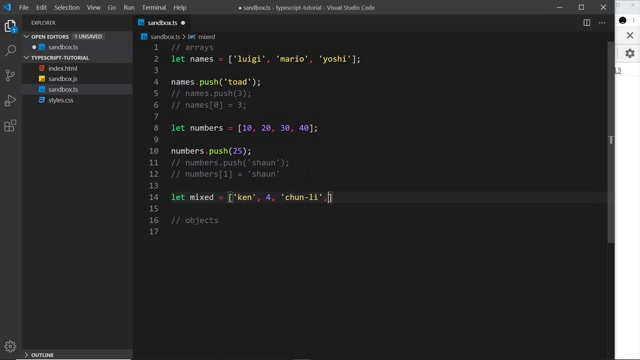
Task: Click the sandbox.js file icon
Action: pyautogui.click(x=42, y=79)
